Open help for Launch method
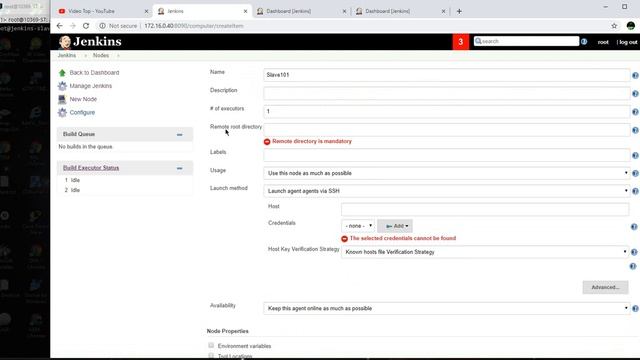The height and width of the screenshot is (360, 640). (x=635, y=191)
